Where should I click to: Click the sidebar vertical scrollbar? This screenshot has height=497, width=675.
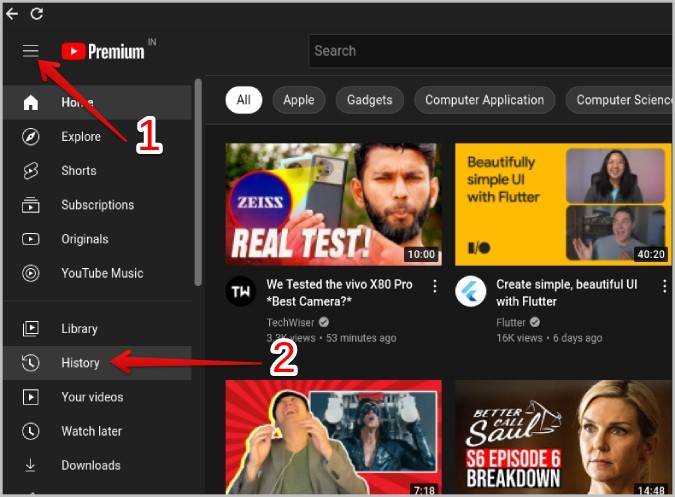pyautogui.click(x=198, y=182)
